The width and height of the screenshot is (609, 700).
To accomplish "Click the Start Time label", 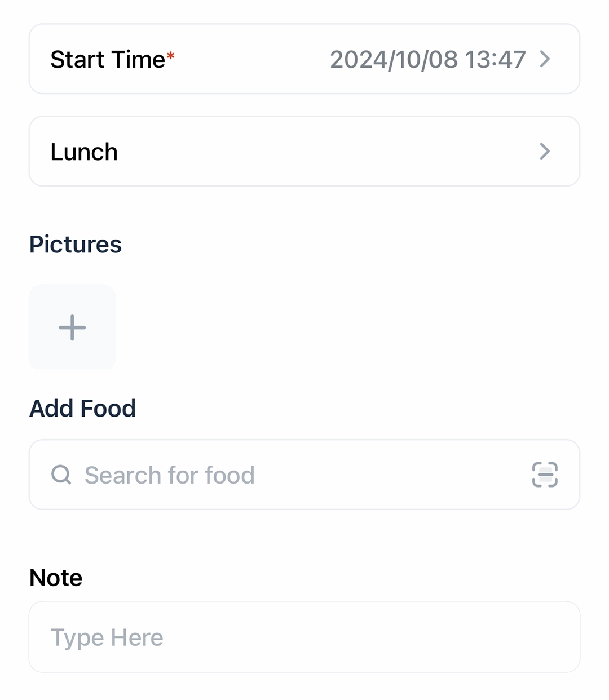I will click(108, 59).
